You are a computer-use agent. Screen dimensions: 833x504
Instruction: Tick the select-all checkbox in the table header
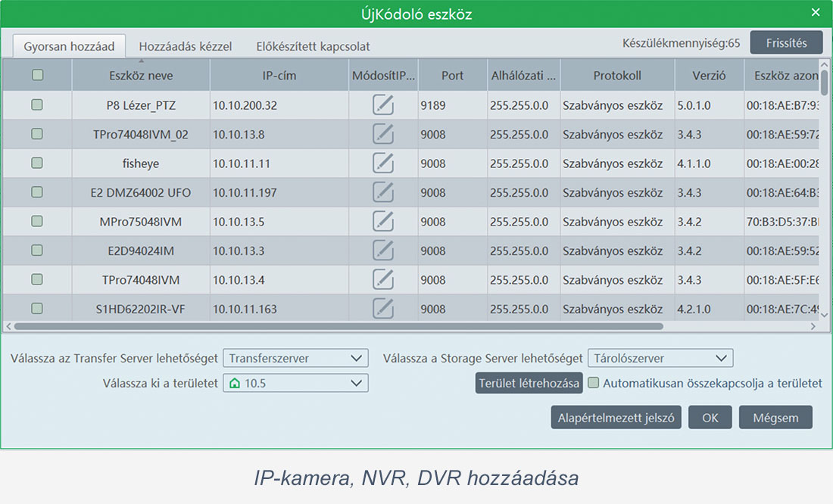pos(37,75)
